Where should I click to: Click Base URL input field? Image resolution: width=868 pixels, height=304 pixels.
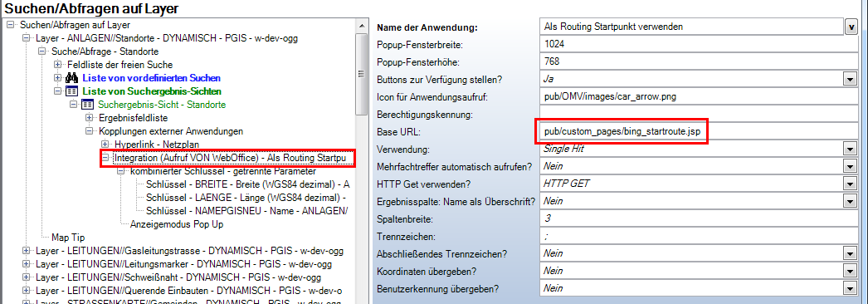[699, 132]
